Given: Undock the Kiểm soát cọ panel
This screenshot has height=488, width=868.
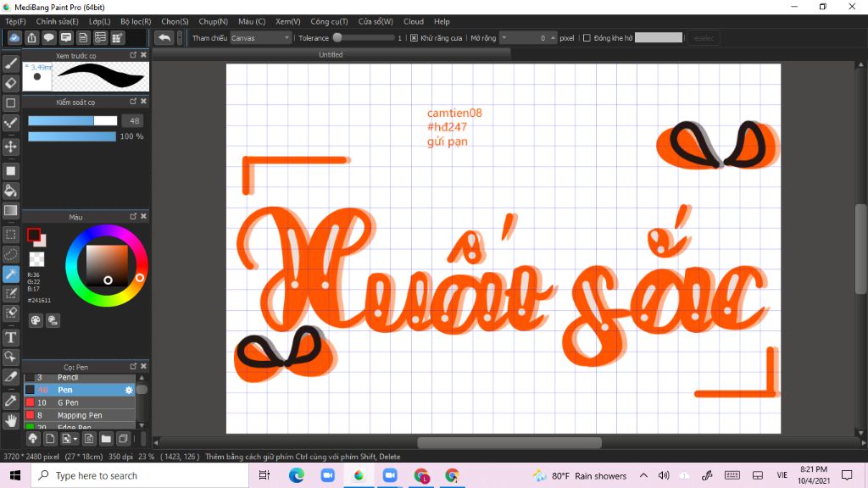Looking at the screenshot, I should 133,102.
